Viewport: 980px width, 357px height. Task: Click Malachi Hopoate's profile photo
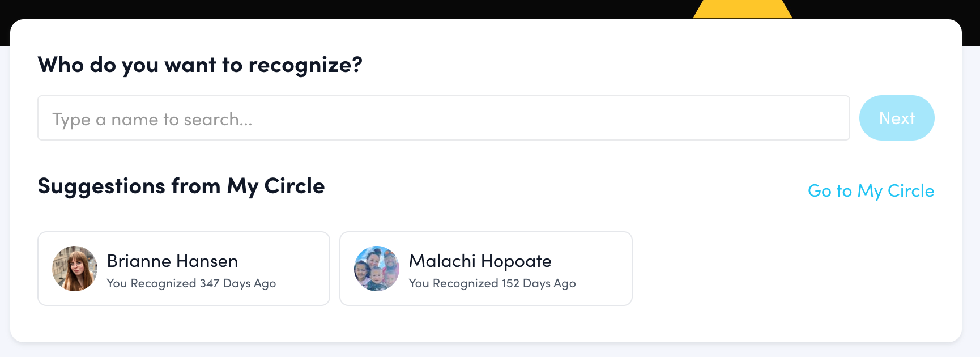[377, 269]
